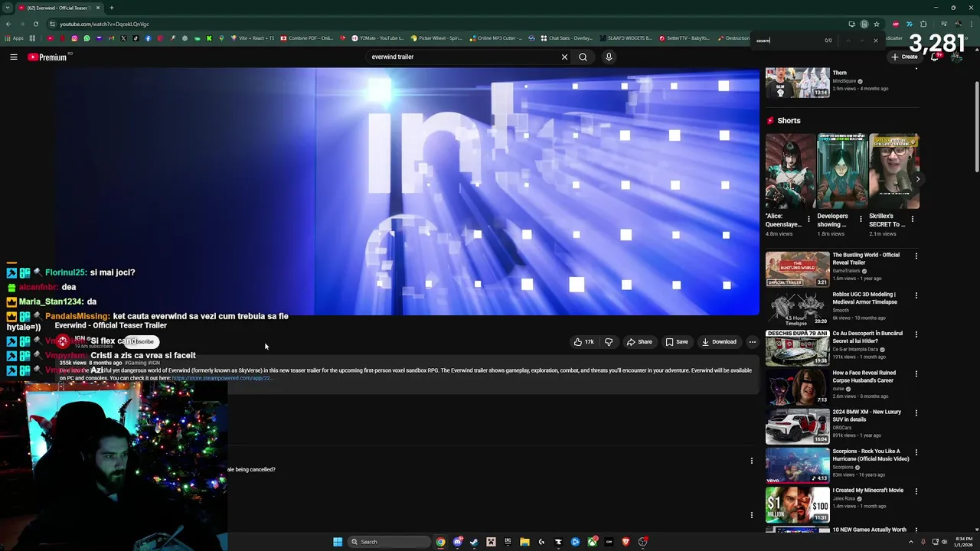Bookmark this page with star icon
Viewport: 980px width, 551px height.
pos(877,24)
